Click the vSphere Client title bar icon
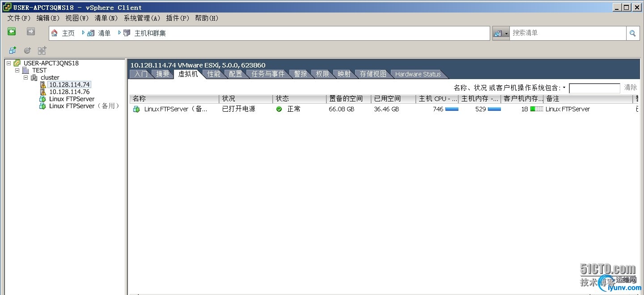 (x=7, y=7)
